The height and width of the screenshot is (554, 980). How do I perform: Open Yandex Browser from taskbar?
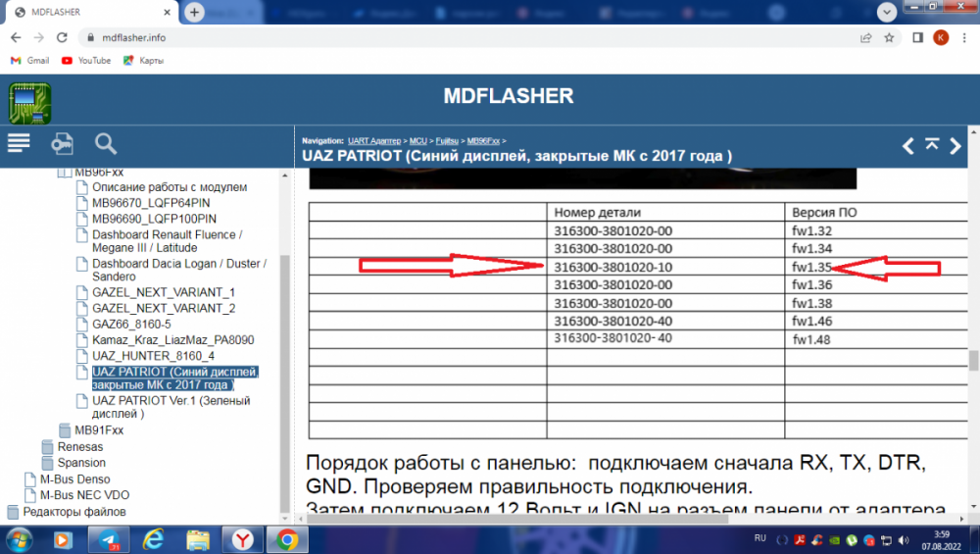[242, 539]
